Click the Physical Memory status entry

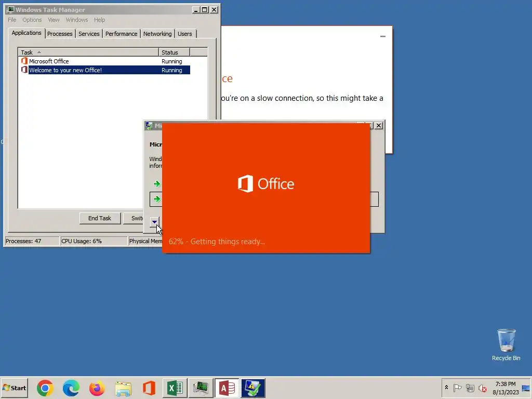[x=145, y=241]
